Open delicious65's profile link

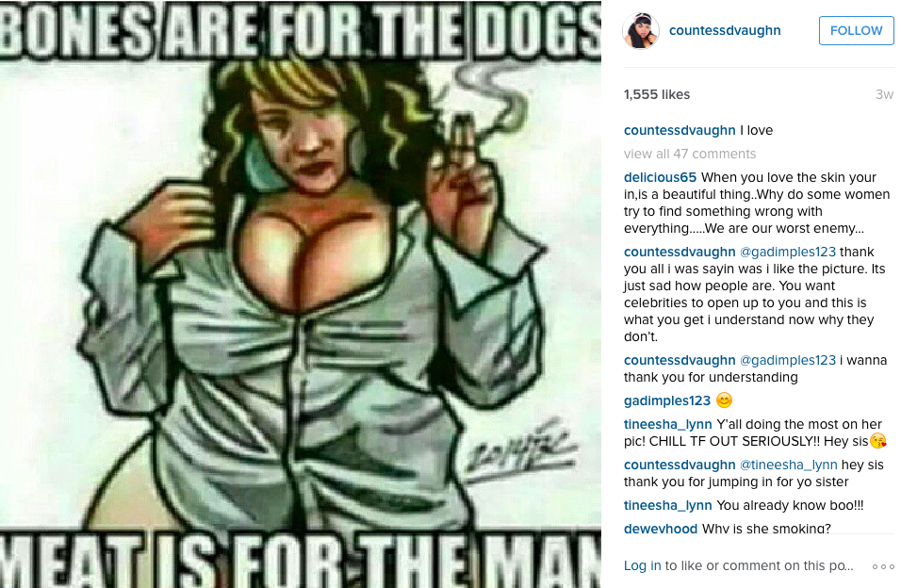coord(661,177)
